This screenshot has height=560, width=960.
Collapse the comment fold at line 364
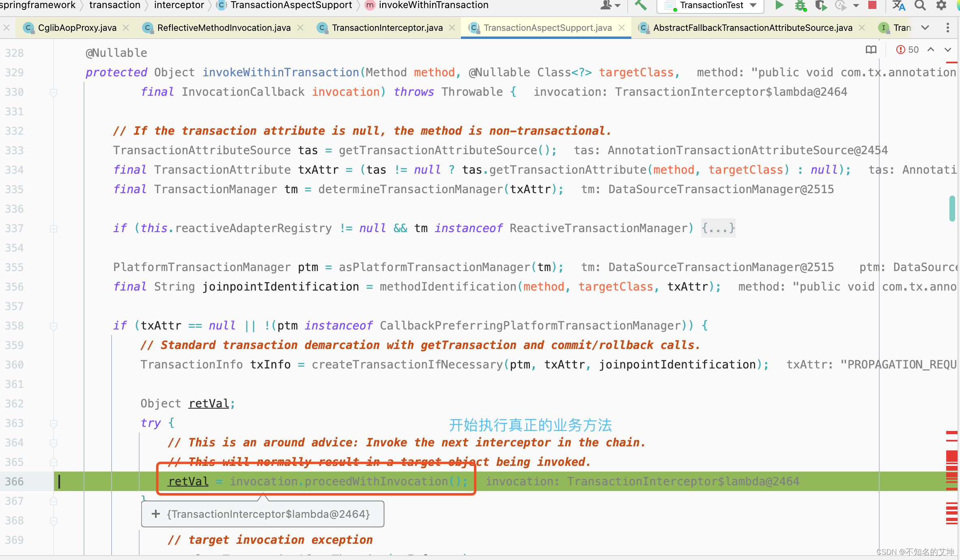[x=53, y=443]
